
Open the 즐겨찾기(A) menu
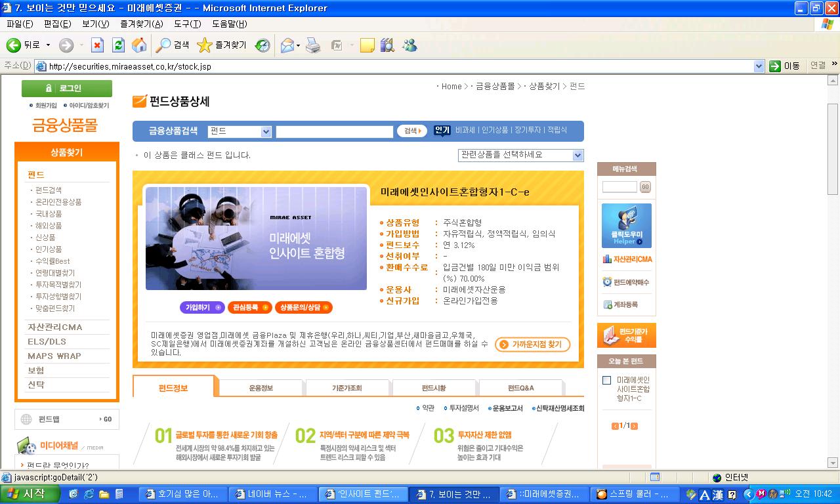[x=141, y=24]
